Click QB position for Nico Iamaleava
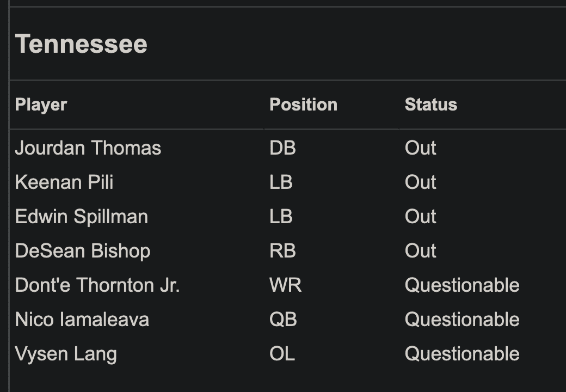The width and height of the screenshot is (566, 392). [x=283, y=320]
